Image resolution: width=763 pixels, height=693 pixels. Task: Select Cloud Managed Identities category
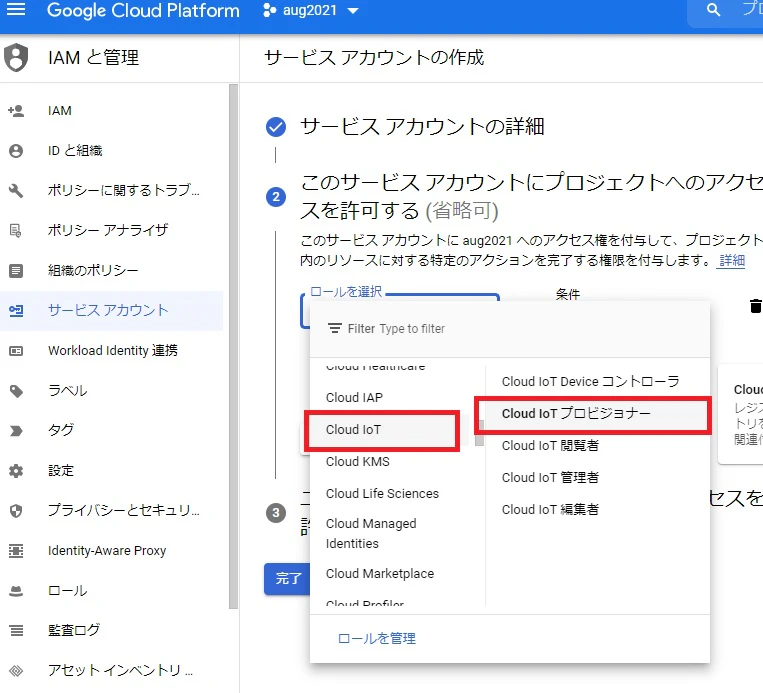[371, 533]
